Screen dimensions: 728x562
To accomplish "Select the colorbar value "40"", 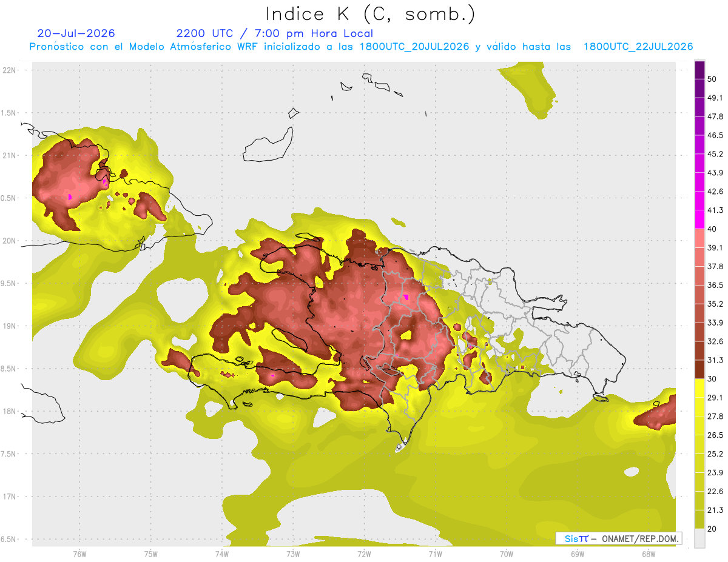I will click(x=712, y=229).
